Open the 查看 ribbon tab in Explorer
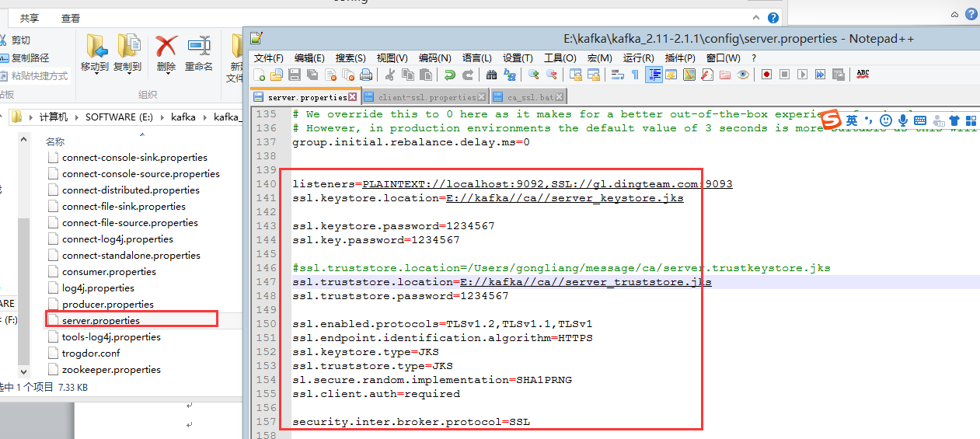Viewport: 980px width, 439px height. pos(71,18)
